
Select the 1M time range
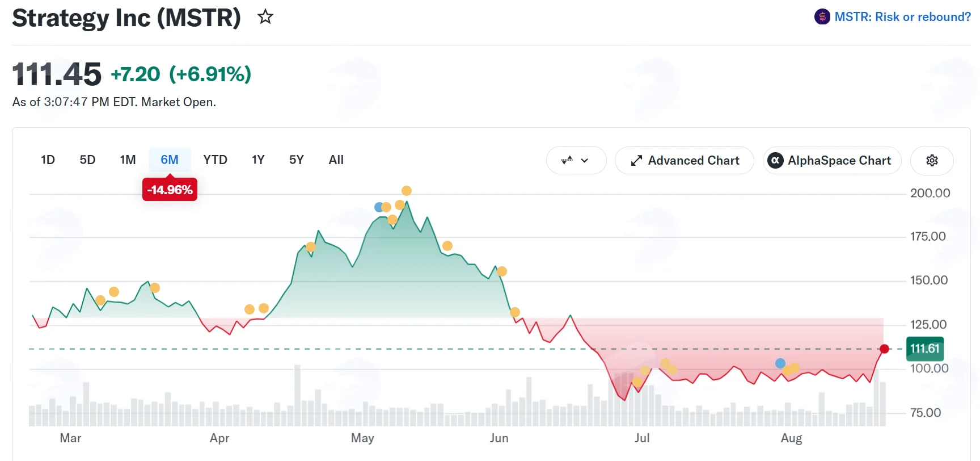(128, 160)
